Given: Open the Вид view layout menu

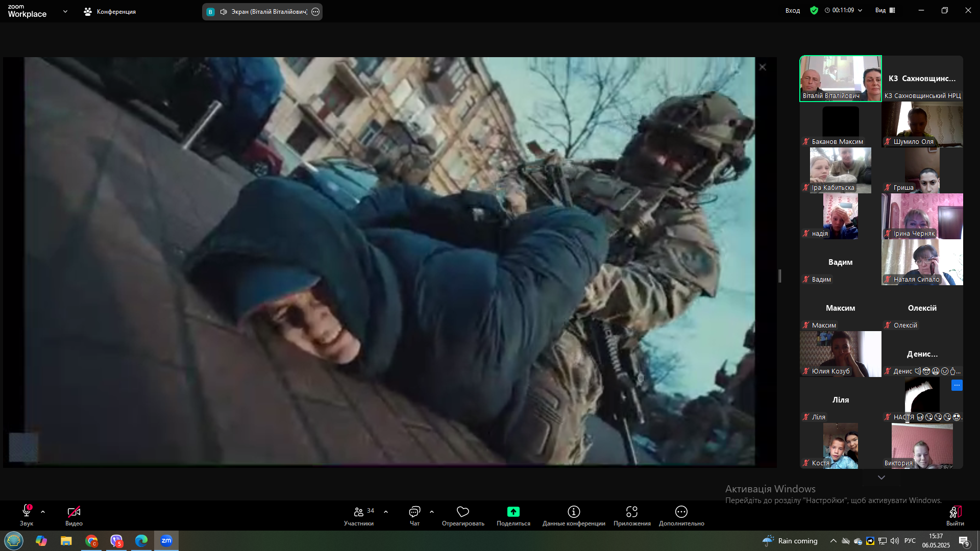Looking at the screenshot, I should click(885, 10).
